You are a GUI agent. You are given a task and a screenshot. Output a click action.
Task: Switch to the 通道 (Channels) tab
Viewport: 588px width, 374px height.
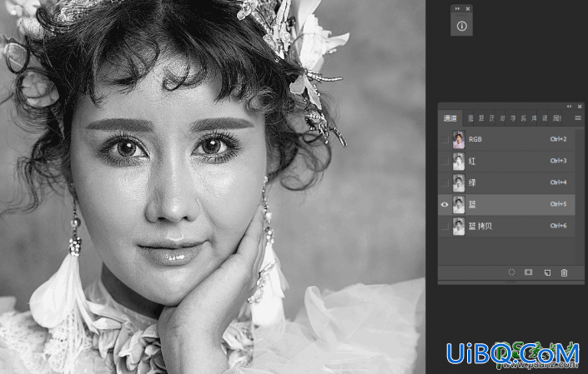pos(450,118)
